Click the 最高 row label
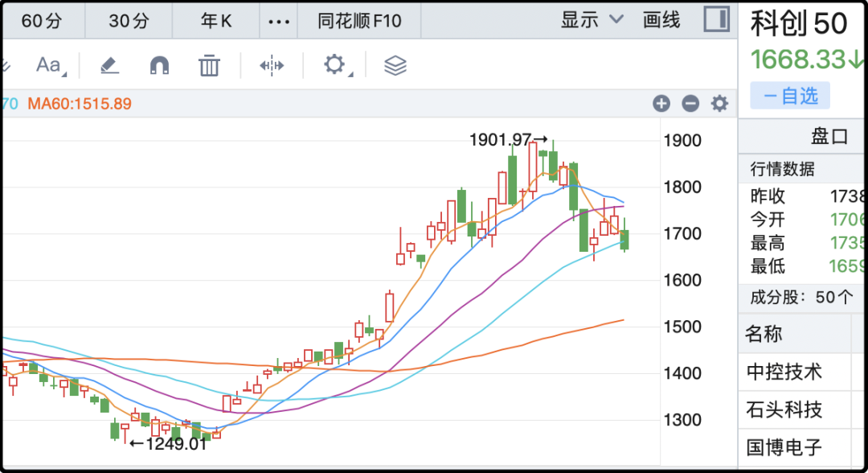 (x=768, y=243)
